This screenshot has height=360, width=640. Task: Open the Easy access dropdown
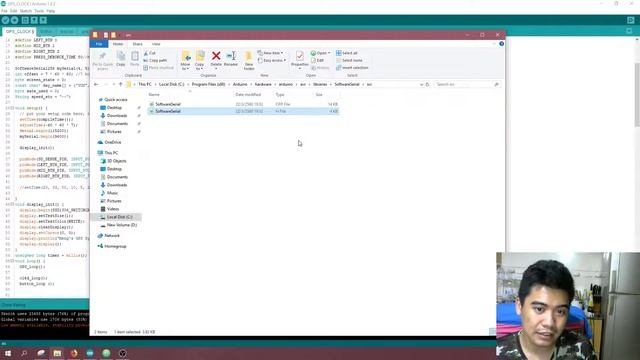[x=272, y=60]
